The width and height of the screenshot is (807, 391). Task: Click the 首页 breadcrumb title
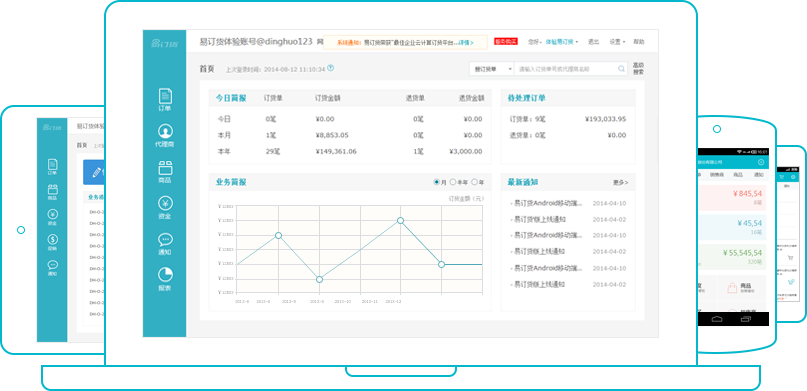click(207, 68)
